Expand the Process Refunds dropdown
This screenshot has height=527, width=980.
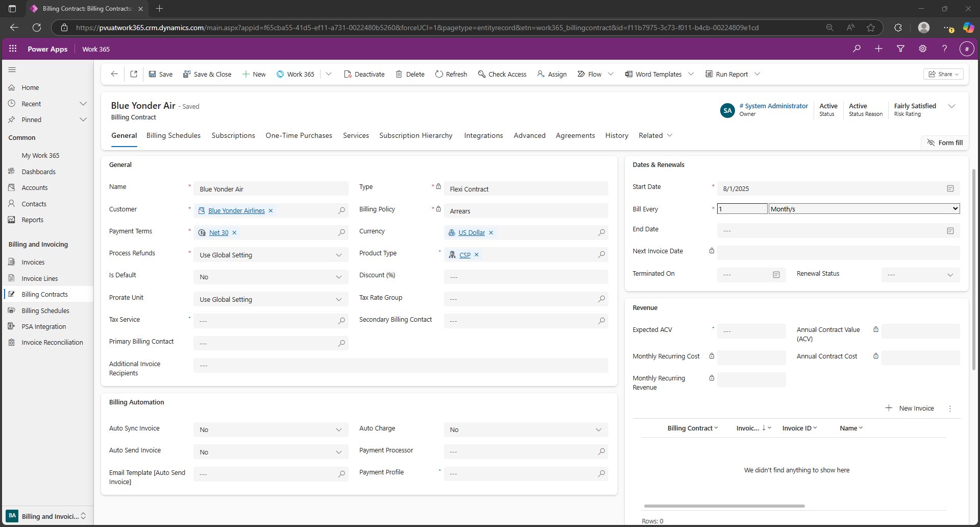coord(338,255)
